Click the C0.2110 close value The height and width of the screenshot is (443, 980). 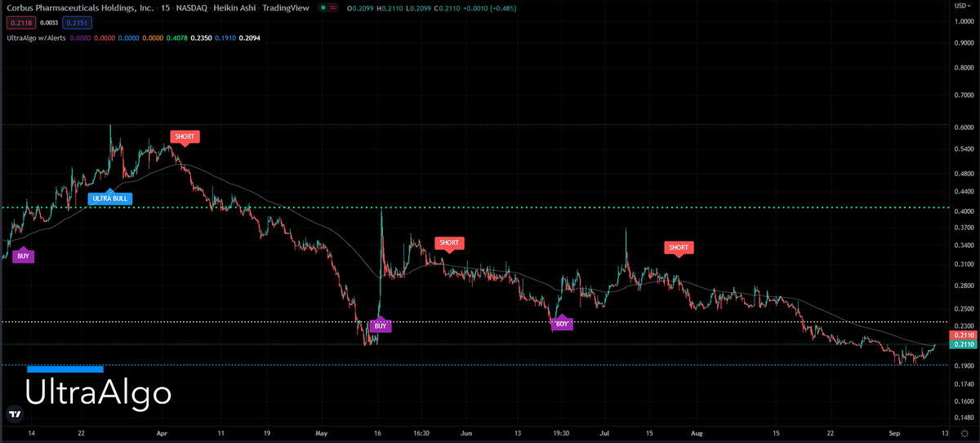click(449, 8)
